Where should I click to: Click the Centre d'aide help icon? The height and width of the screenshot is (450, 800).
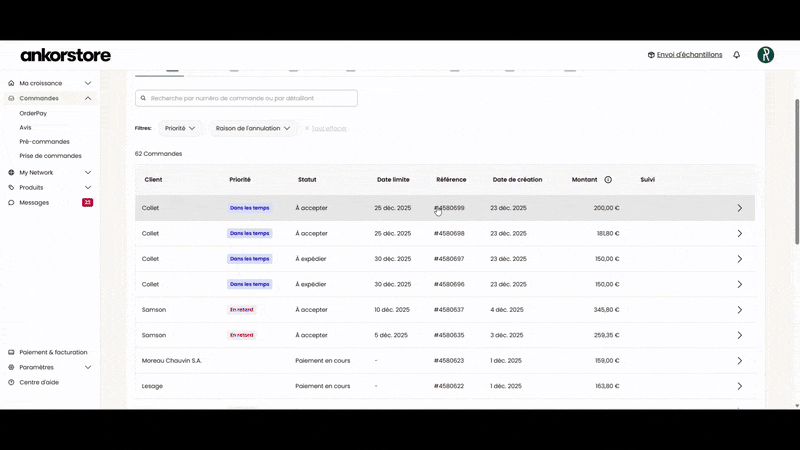click(11, 382)
